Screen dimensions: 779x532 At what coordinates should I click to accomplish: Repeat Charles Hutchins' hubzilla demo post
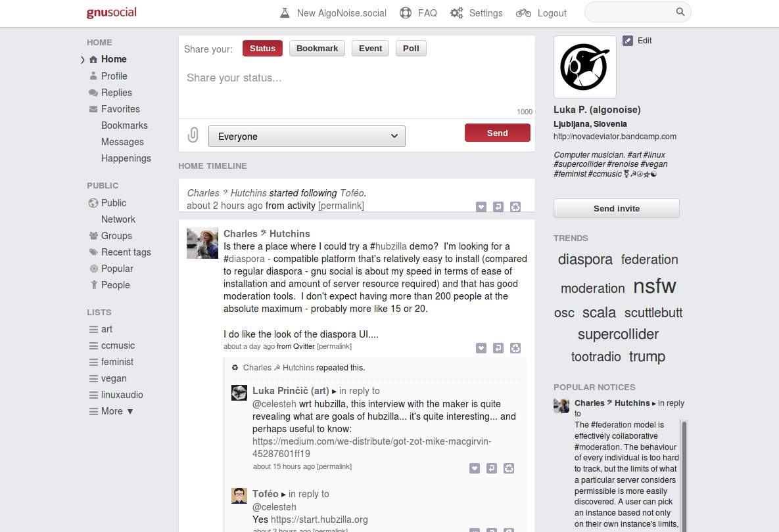click(515, 348)
